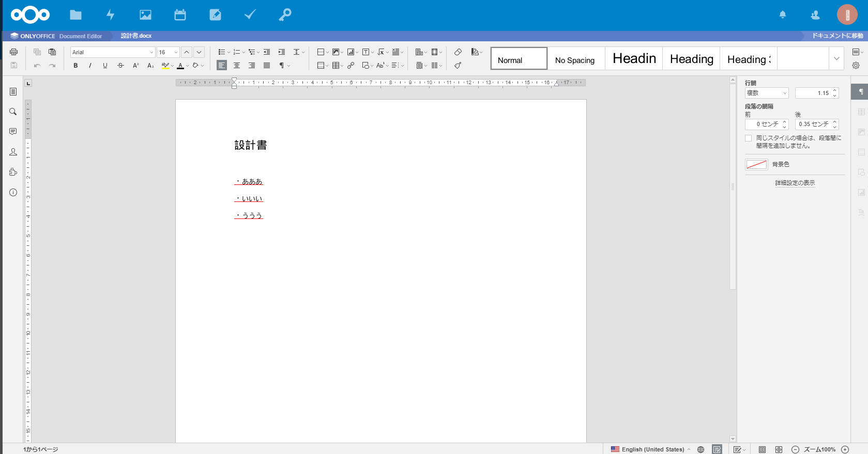This screenshot has width=868, height=454.
Task: Open Nextcloud Files app
Action: (x=75, y=15)
